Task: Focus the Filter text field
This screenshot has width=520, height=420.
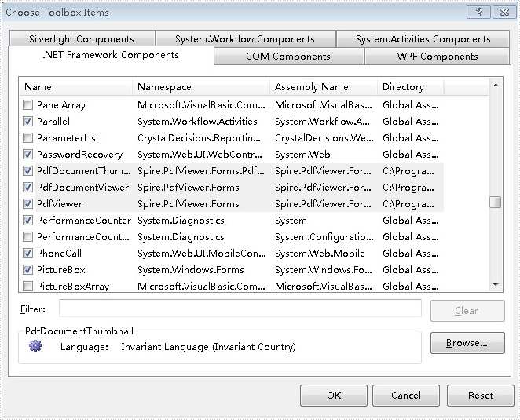Action: [240, 309]
